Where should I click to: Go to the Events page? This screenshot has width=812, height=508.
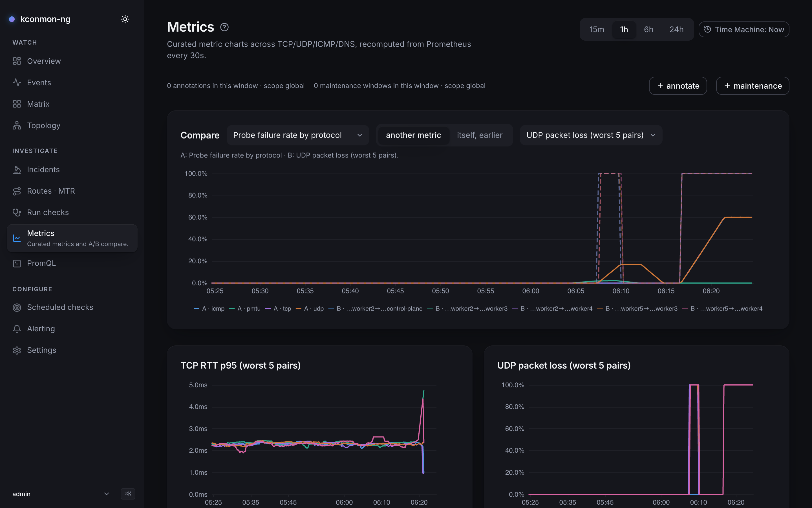(x=72, y=83)
